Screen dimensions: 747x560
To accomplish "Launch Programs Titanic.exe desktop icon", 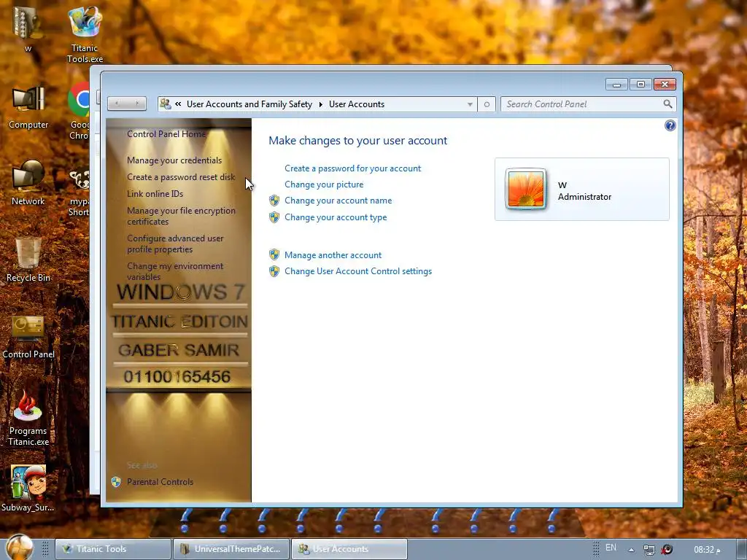I will click(28, 419).
